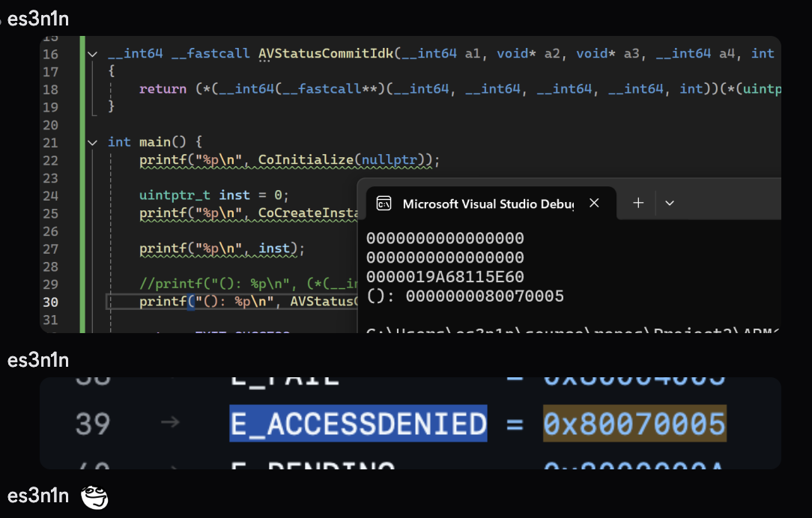
Task: Click the 'int main()' declaration
Action: pyautogui.click(x=147, y=141)
